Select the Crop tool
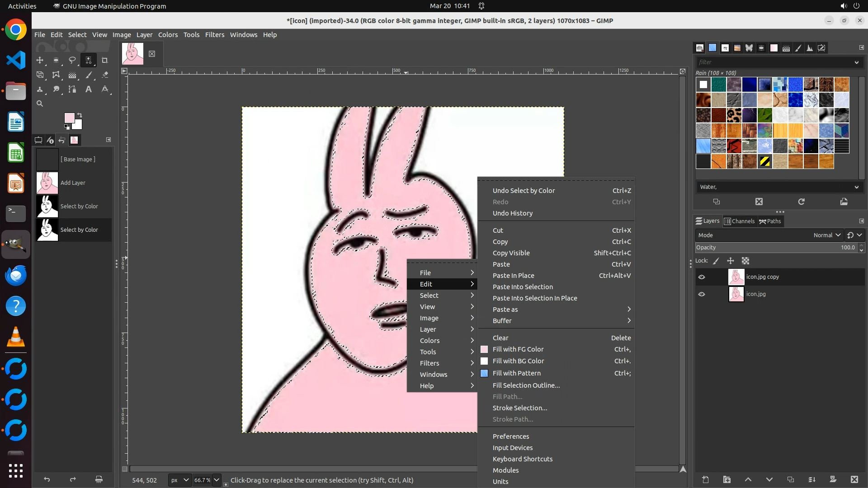868x488 pixels. tap(105, 60)
